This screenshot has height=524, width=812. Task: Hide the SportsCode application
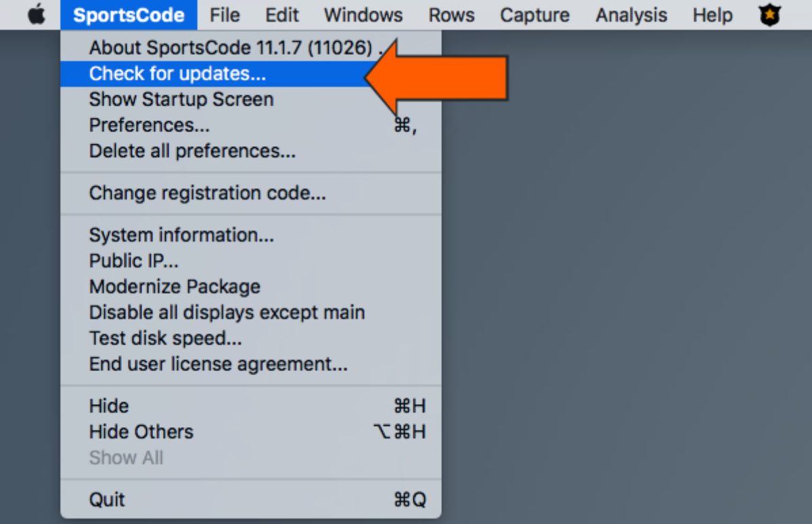point(108,406)
